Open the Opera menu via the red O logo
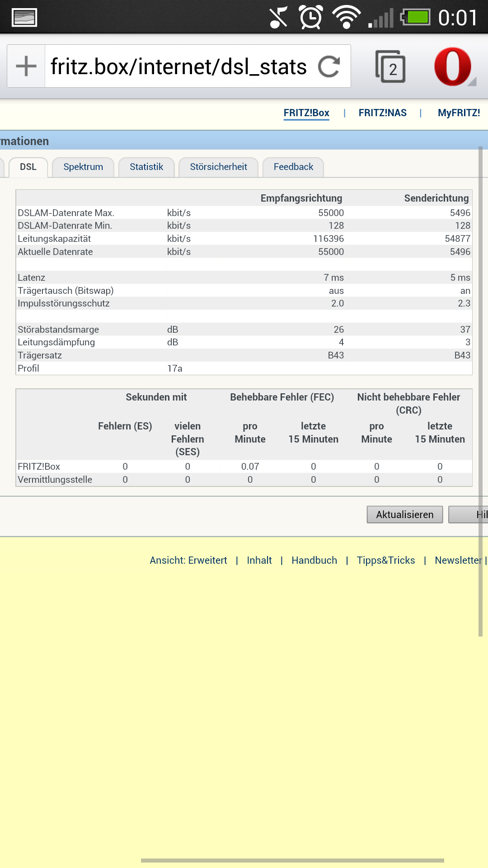 (453, 67)
